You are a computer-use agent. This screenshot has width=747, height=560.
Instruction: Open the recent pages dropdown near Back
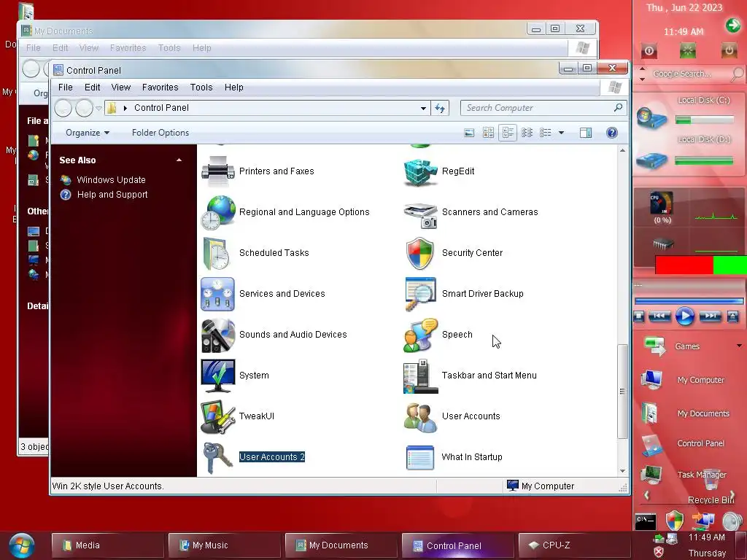point(98,109)
